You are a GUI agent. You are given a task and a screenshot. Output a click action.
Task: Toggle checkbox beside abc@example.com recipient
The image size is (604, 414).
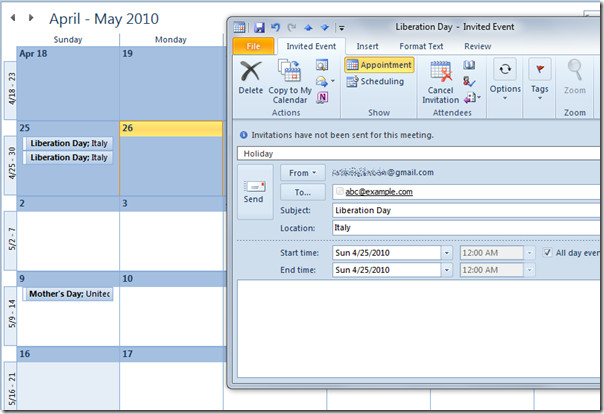(x=339, y=191)
